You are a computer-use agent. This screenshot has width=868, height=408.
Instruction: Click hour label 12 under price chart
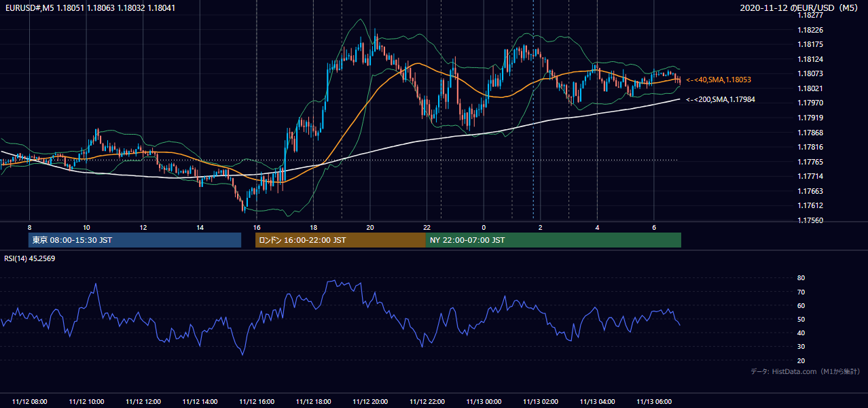pyautogui.click(x=143, y=226)
